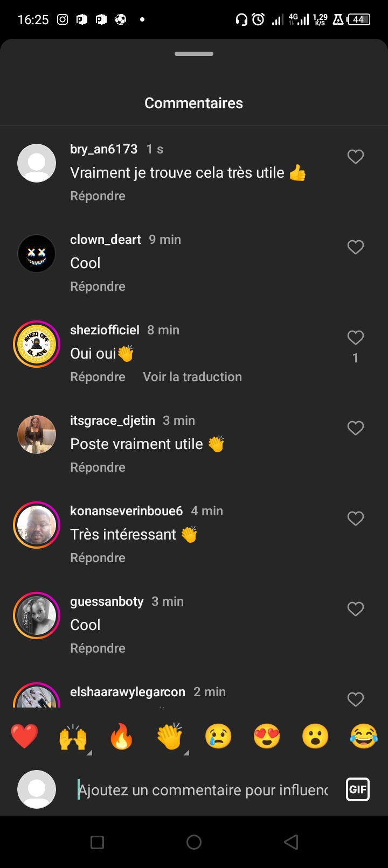Like itsgrace_djetin's comment

356,428
